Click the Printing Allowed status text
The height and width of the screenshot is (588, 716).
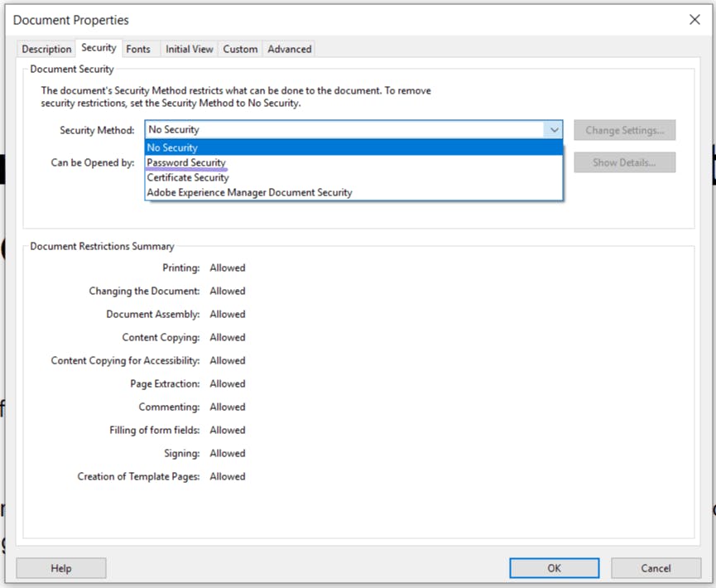click(x=228, y=267)
